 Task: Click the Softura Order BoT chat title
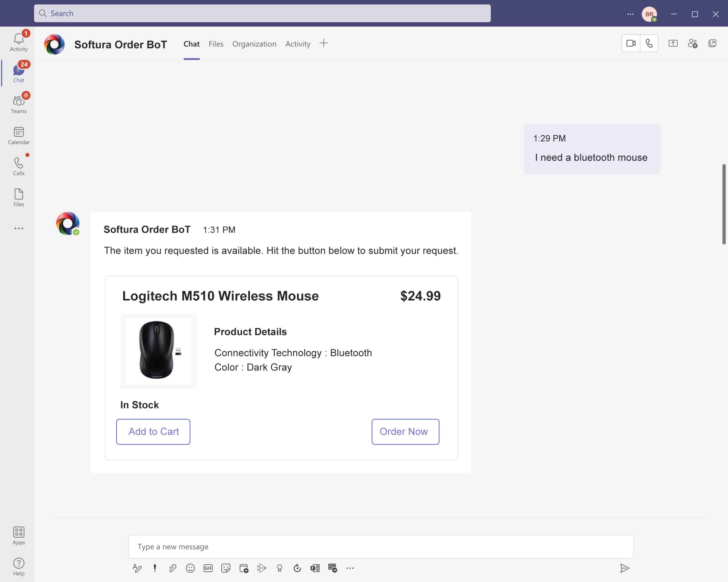click(121, 45)
